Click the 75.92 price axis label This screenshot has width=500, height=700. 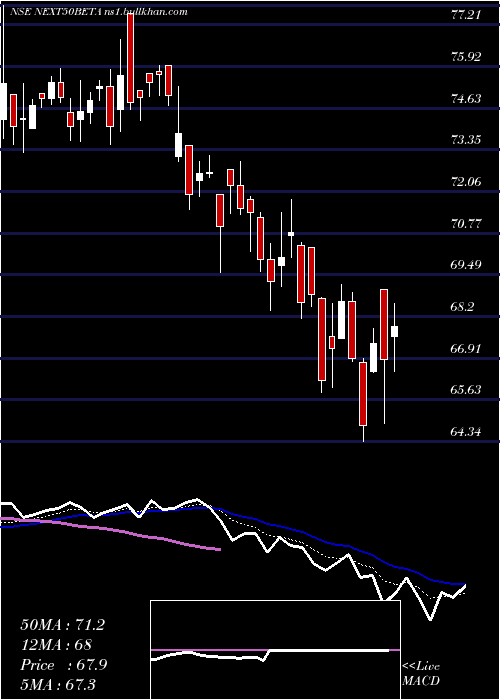click(466, 57)
